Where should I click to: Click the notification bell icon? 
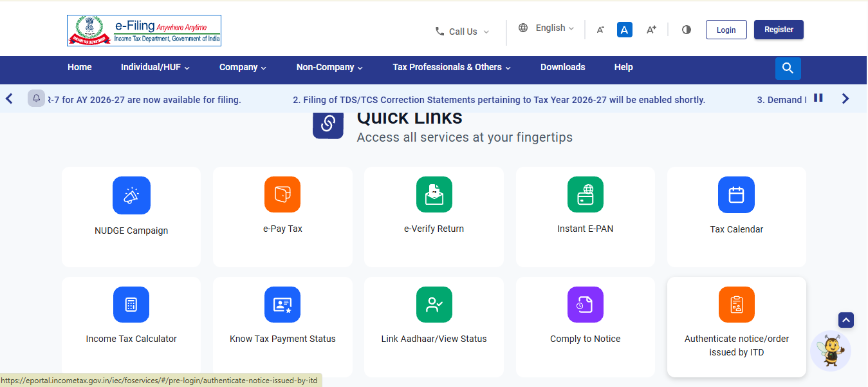37,99
